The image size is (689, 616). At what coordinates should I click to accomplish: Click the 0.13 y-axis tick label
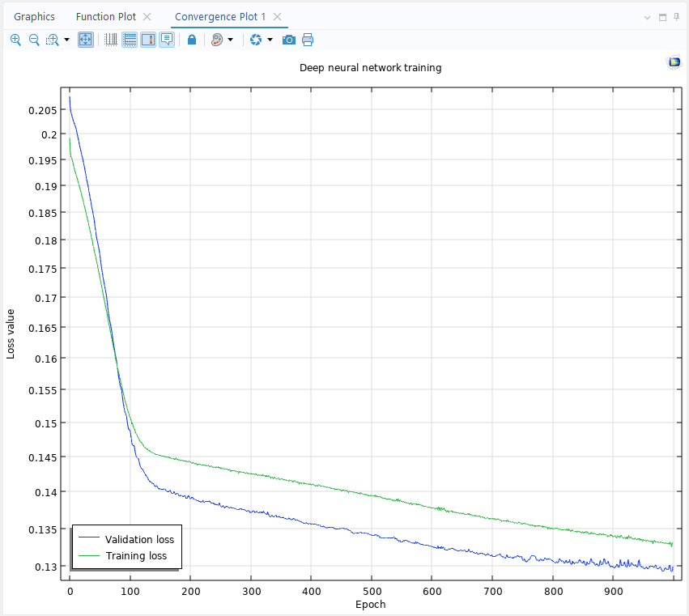click(x=45, y=567)
